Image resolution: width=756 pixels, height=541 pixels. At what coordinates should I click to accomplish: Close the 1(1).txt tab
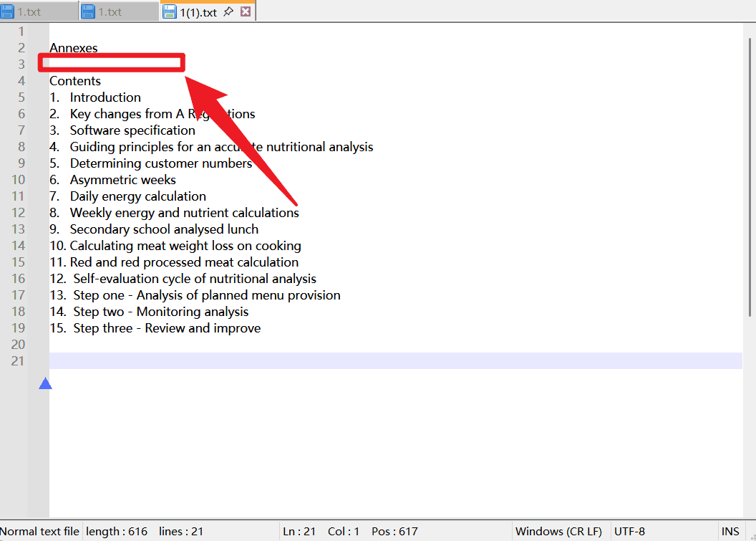246,11
